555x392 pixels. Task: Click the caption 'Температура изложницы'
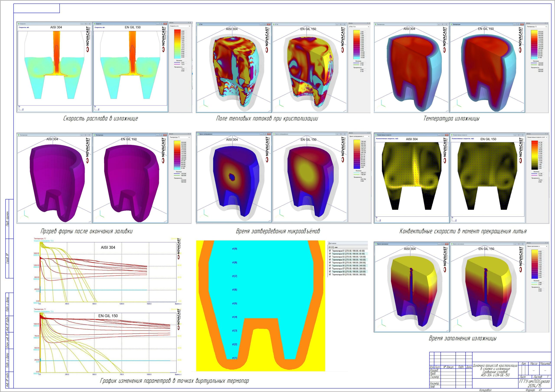point(451,118)
